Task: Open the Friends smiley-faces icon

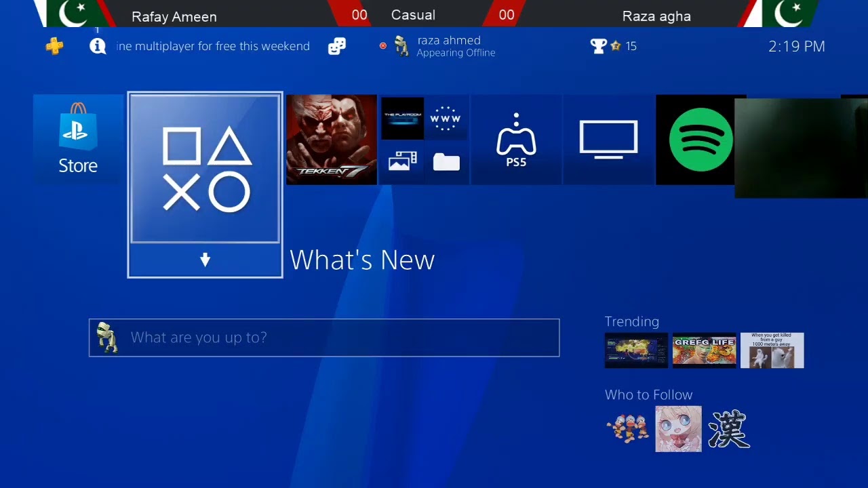Action: [x=336, y=46]
